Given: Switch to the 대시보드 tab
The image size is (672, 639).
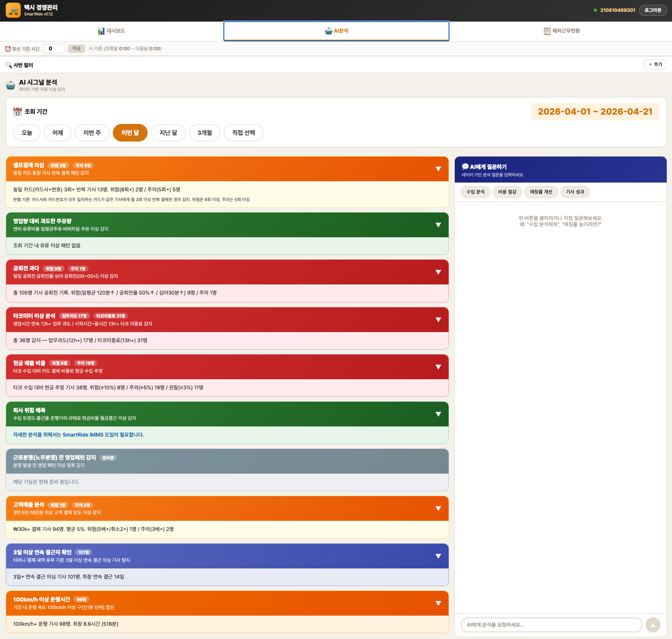Looking at the screenshot, I should click(x=111, y=31).
